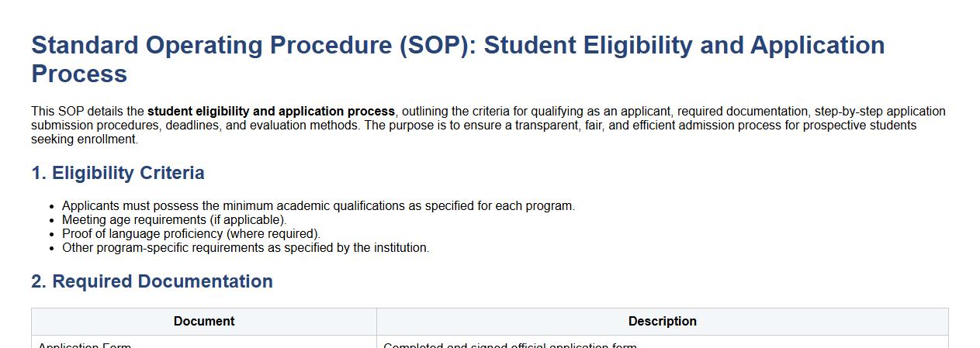The height and width of the screenshot is (348, 980).
Task: Click the "Completed and signed" description cell
Action: [x=510, y=345]
